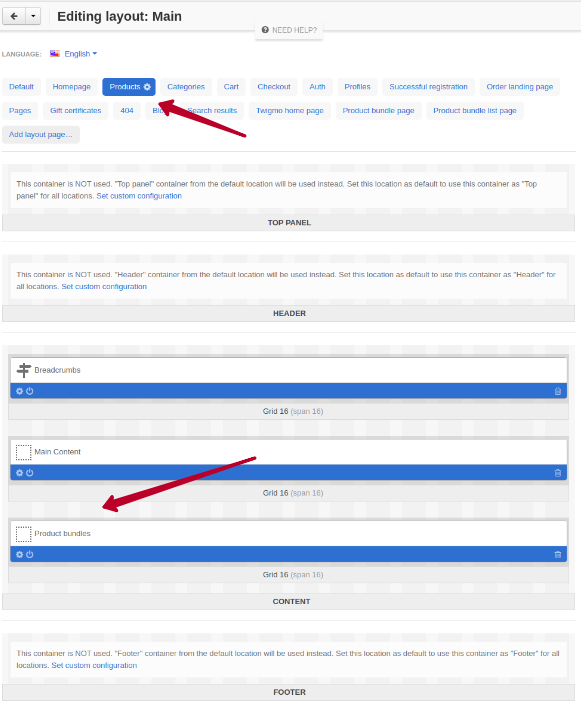
Task: Switch to the Categories layout tab
Action: pyautogui.click(x=186, y=87)
